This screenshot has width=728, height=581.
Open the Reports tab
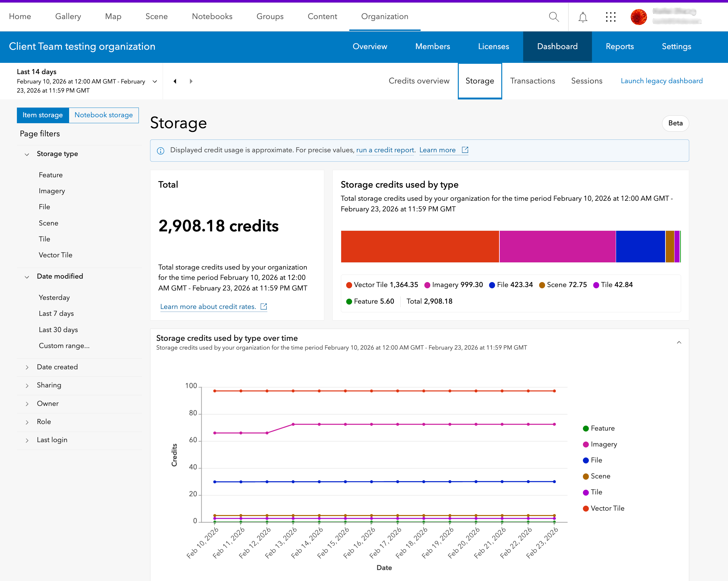click(x=619, y=47)
